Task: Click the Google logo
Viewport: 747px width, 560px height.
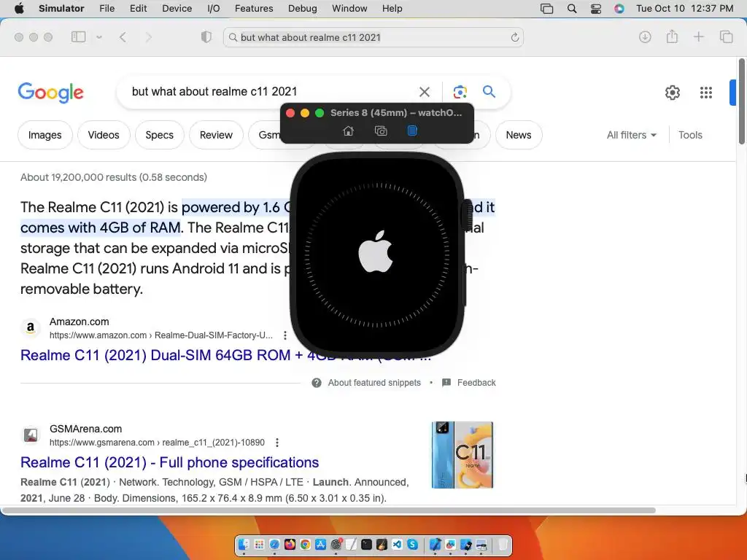Action: pos(50,93)
